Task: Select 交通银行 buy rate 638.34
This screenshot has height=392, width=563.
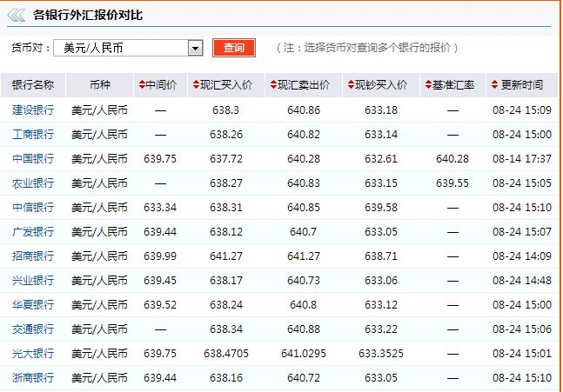Action: click(x=226, y=329)
